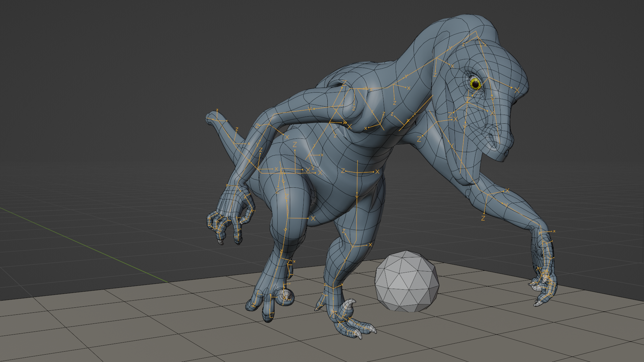Click the dinosaur's yellow eye

(x=475, y=84)
